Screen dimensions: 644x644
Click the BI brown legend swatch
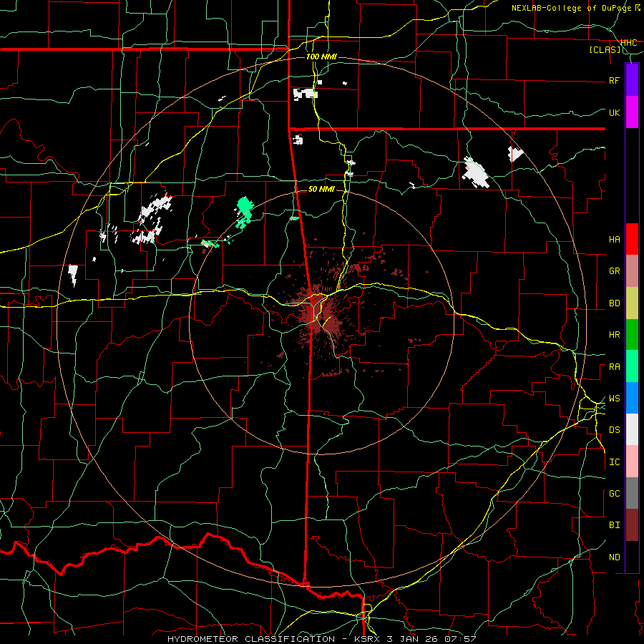coord(632,525)
